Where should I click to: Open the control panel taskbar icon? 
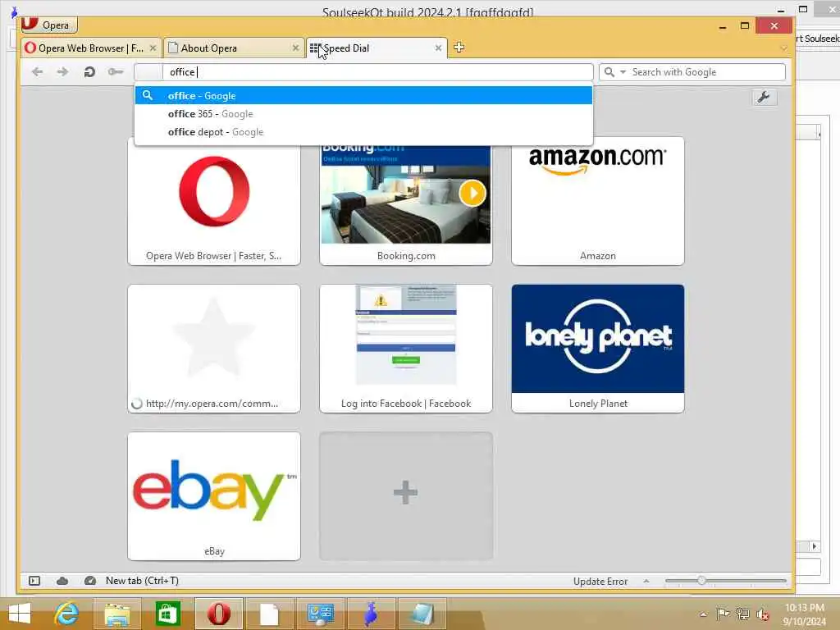coord(321,614)
